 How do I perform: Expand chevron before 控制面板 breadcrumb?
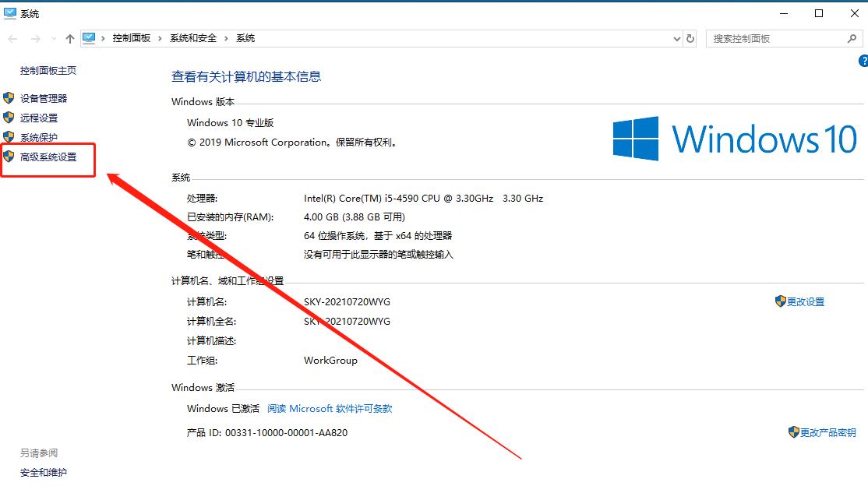click(103, 39)
